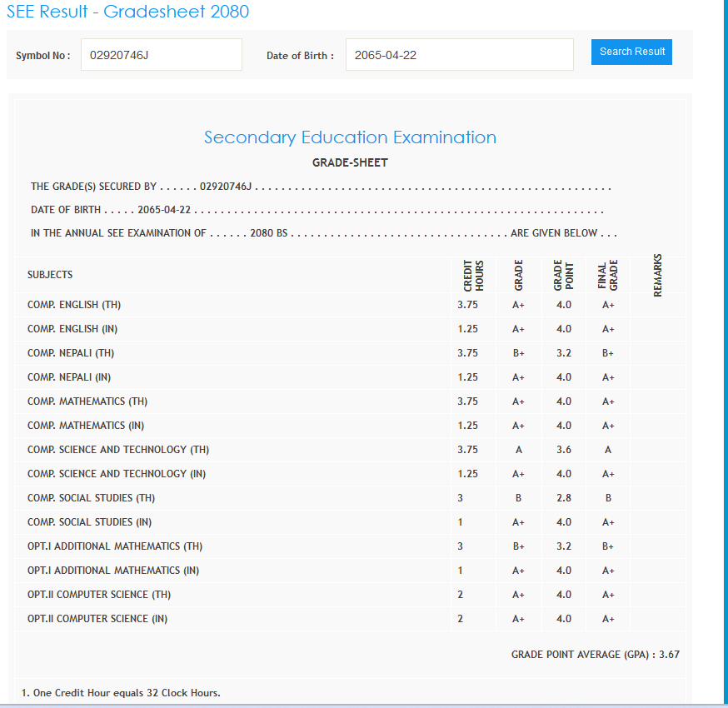Select OPT.II COMPUTER SCIENCE (IN) subject row

(101, 619)
